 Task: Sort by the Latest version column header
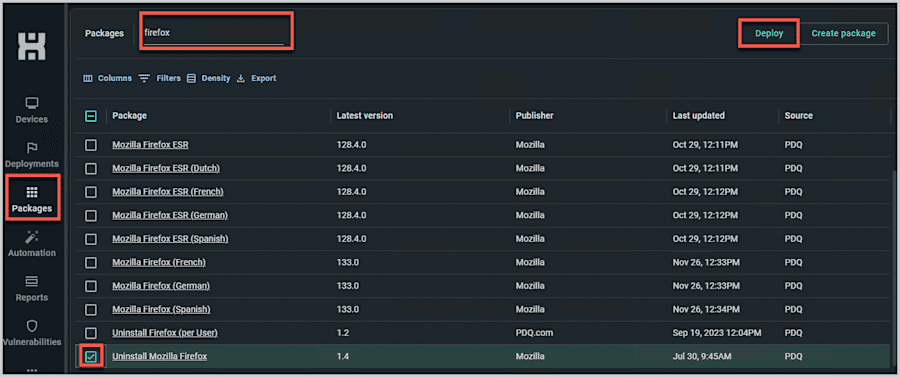364,116
